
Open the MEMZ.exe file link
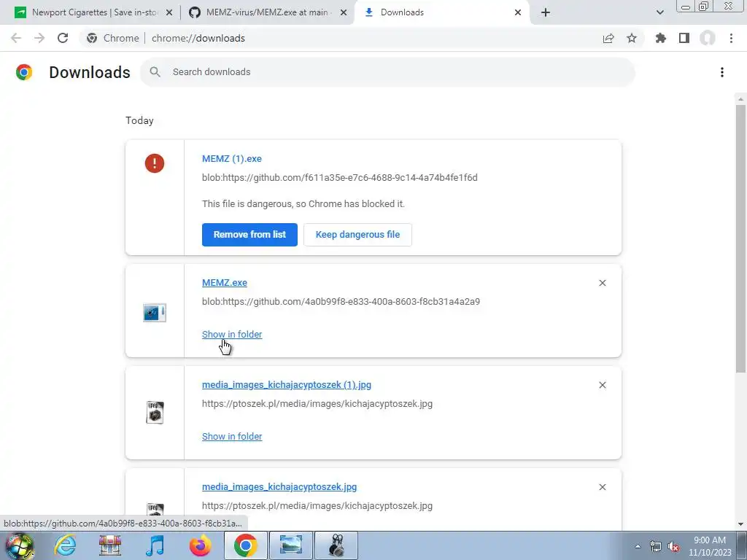pyautogui.click(x=225, y=282)
